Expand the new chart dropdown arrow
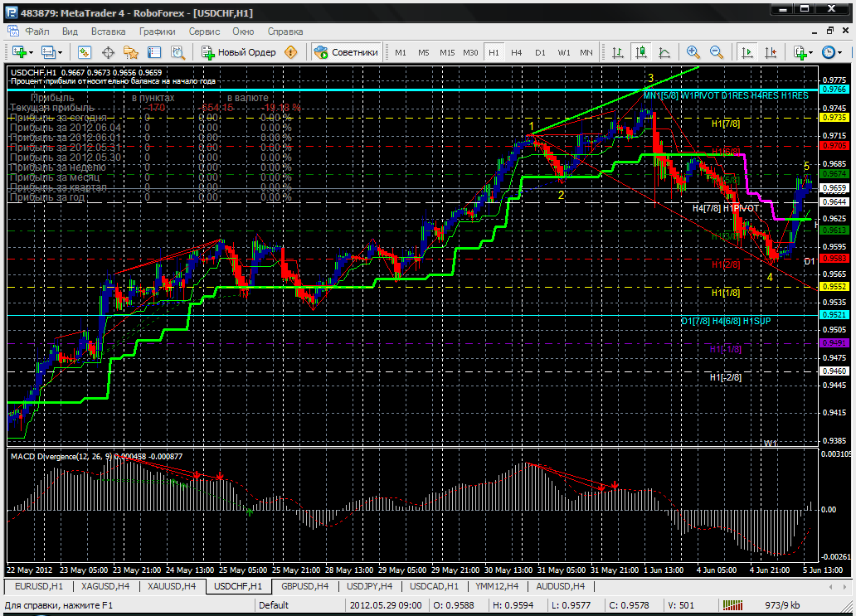Viewport: 856px width, 616px height. (31, 52)
